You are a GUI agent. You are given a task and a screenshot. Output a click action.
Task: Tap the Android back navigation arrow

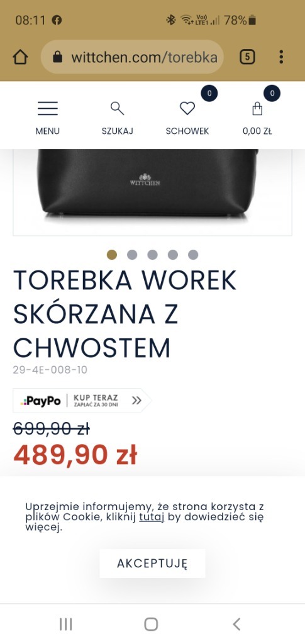(236, 625)
